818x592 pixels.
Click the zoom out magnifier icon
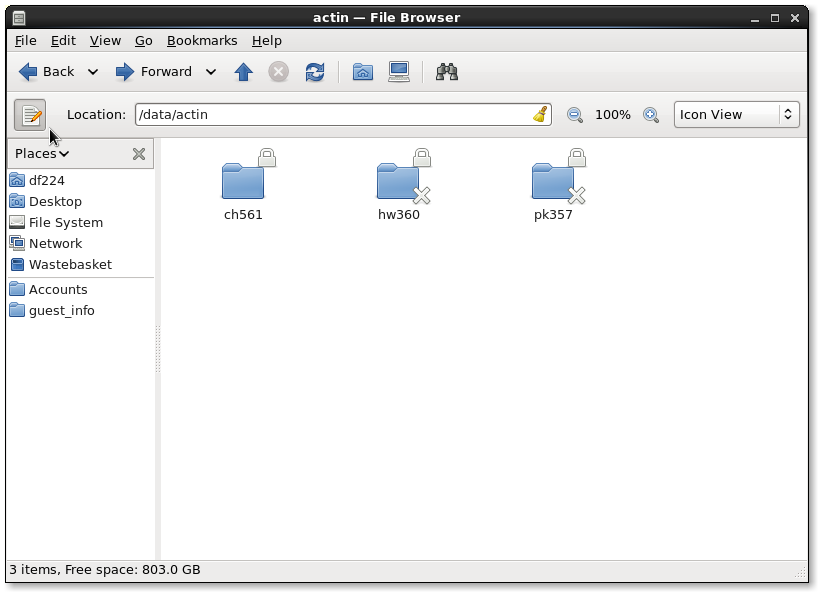pos(575,115)
